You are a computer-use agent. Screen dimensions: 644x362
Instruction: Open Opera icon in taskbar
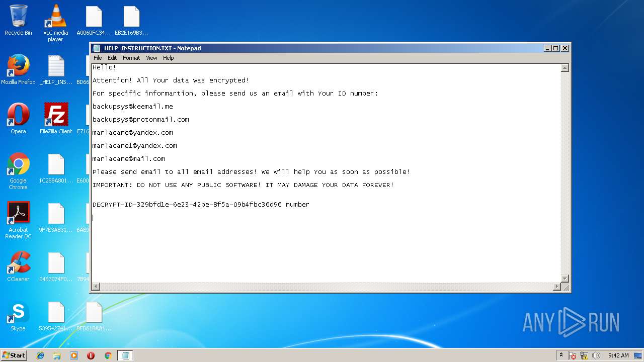tap(91, 355)
